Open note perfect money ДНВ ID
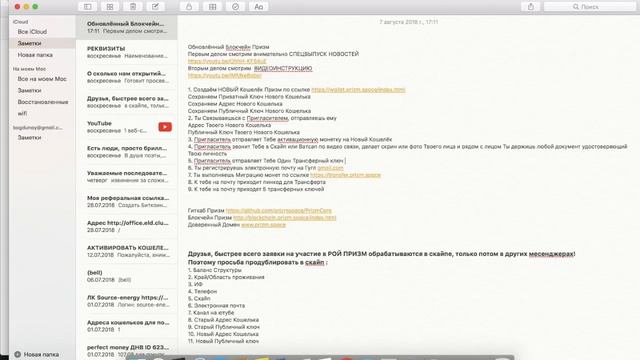The height and width of the screenshot is (360, 640). [127, 350]
